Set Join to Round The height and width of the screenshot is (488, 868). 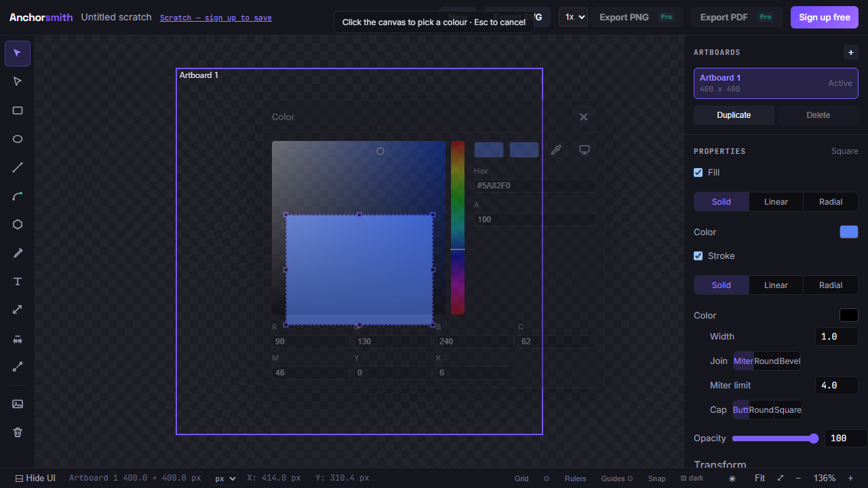(x=766, y=361)
